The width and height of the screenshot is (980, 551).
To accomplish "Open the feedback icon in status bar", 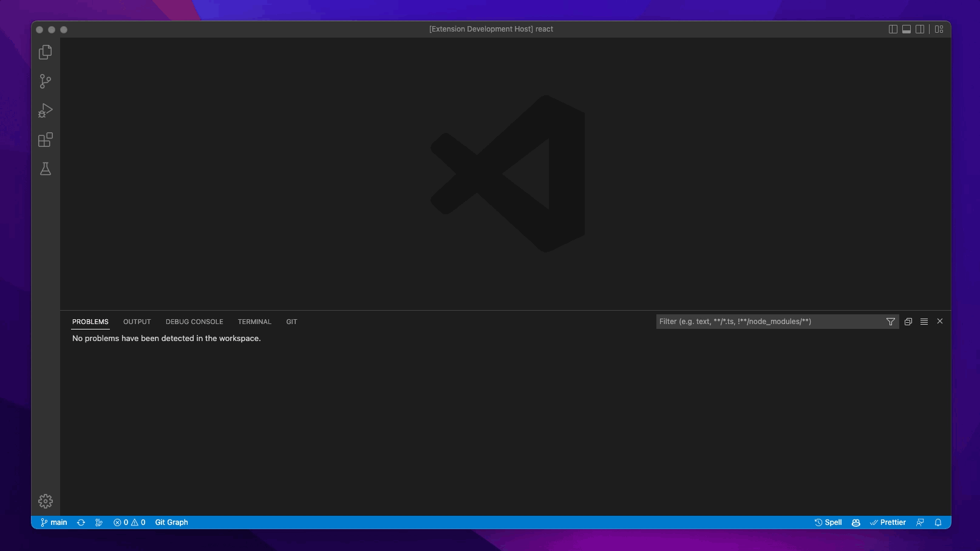I will point(920,522).
